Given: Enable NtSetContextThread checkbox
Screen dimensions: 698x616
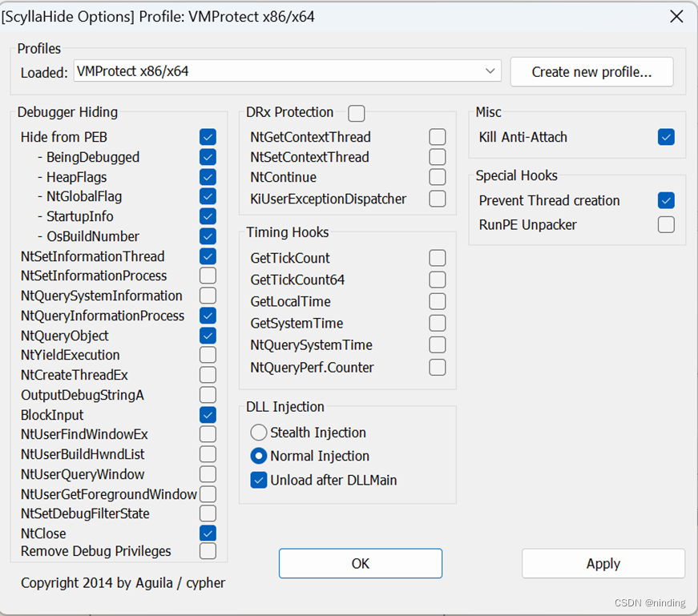Looking at the screenshot, I should [438, 157].
